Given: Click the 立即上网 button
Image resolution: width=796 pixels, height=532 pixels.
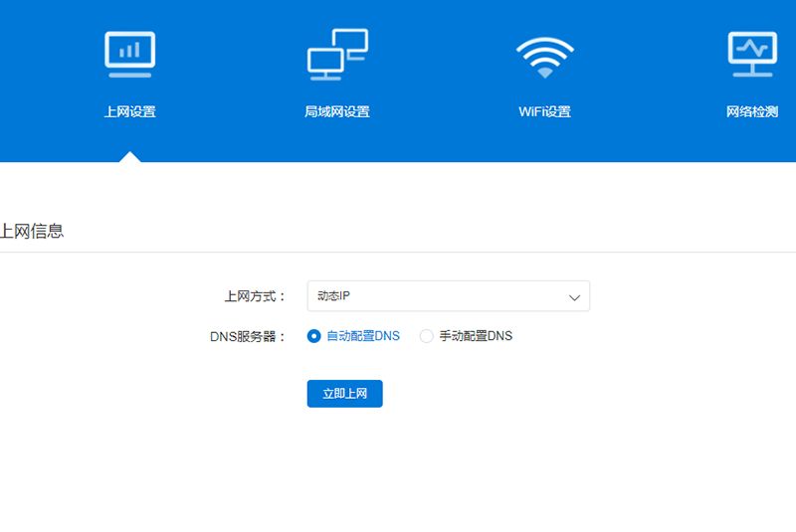Looking at the screenshot, I should (x=344, y=394).
